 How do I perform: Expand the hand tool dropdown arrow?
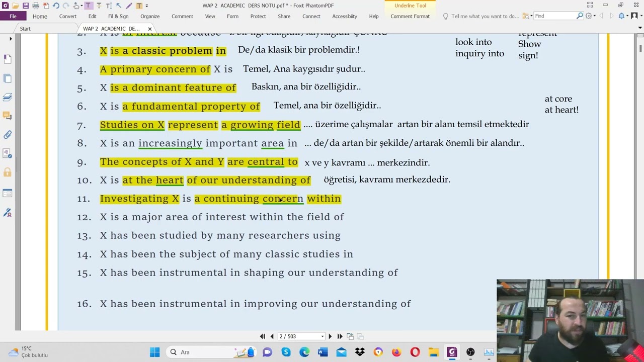click(82, 6)
